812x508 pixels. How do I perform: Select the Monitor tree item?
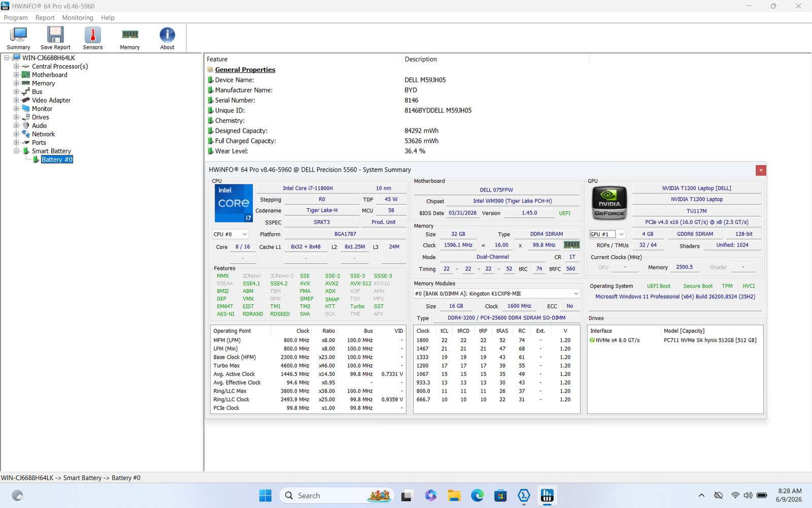pyautogui.click(x=42, y=109)
